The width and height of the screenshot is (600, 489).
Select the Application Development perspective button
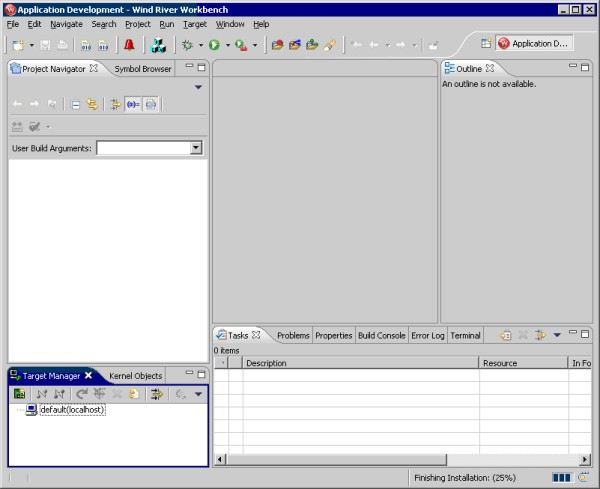coord(535,44)
